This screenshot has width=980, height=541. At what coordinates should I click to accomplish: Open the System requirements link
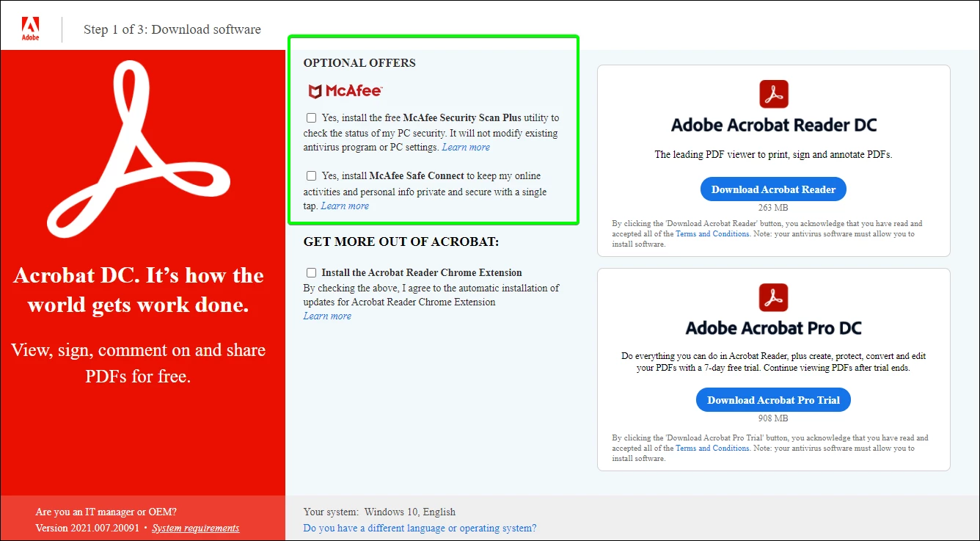pos(196,528)
